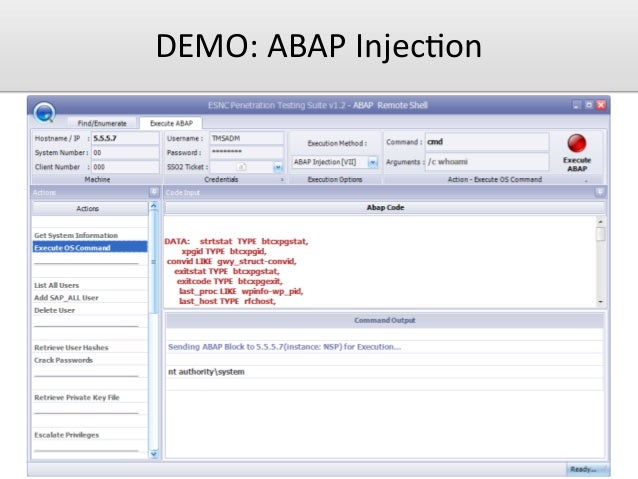Click the 'exitstat TYPE btcxpgstat' code line

point(227,271)
